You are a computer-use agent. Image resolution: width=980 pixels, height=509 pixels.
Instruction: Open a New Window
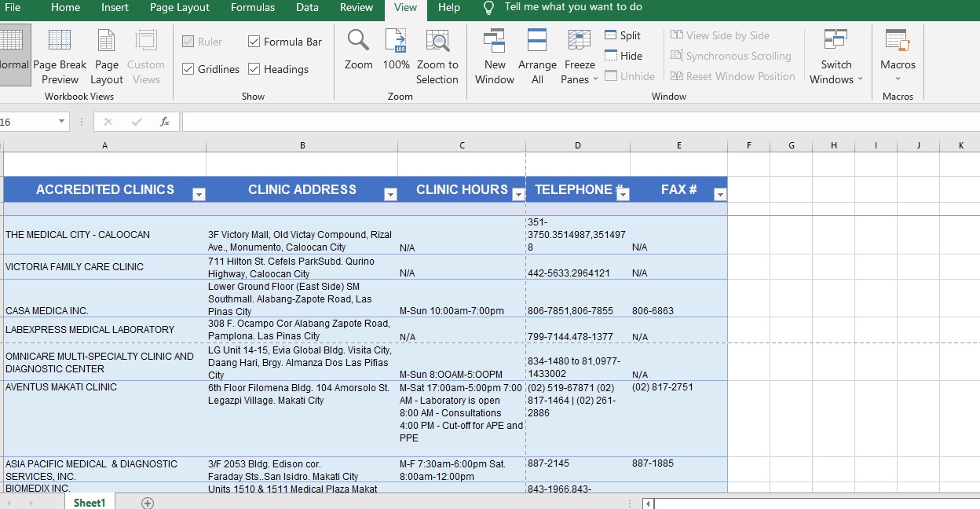click(495, 56)
